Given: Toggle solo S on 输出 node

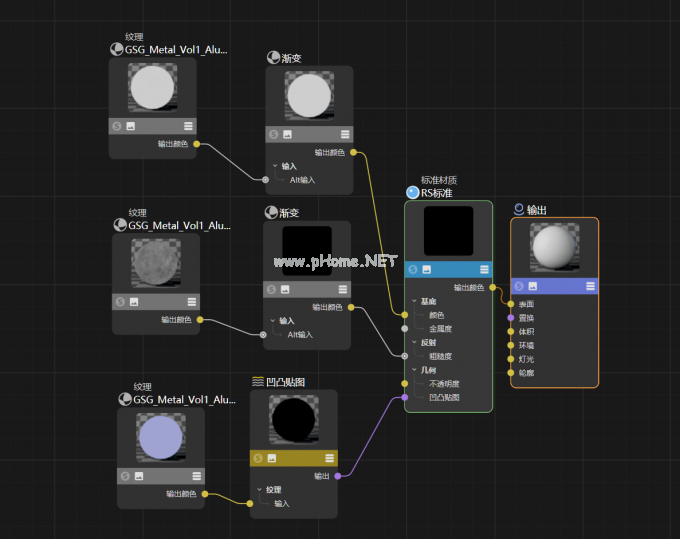Looking at the screenshot, I should (x=519, y=286).
